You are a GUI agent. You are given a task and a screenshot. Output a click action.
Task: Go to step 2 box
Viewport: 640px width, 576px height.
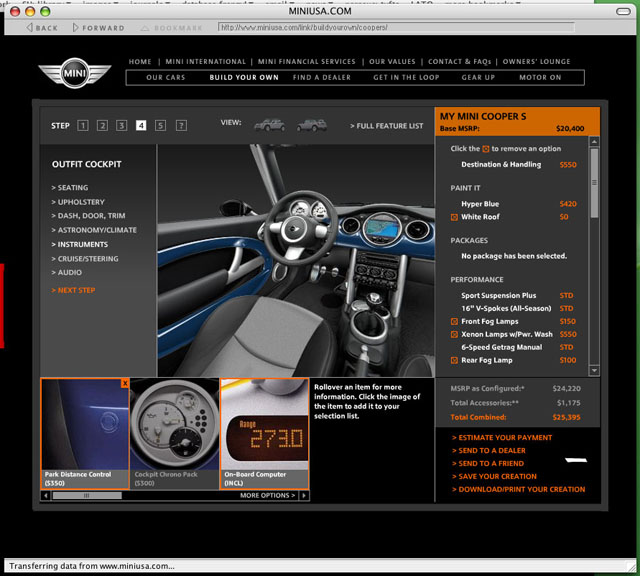(102, 125)
